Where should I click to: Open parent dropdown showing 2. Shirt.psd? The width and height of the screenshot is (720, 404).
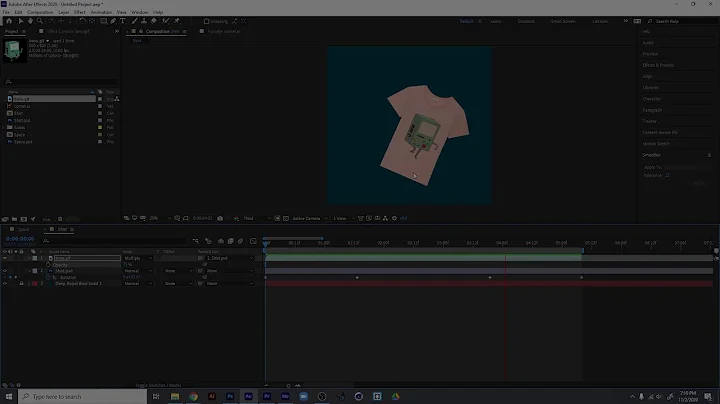229,258
